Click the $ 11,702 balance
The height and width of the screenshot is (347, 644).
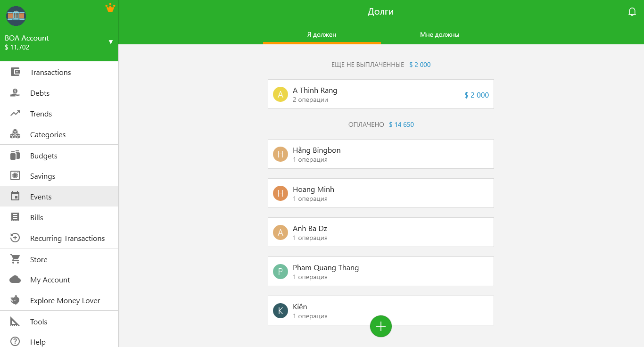17,47
